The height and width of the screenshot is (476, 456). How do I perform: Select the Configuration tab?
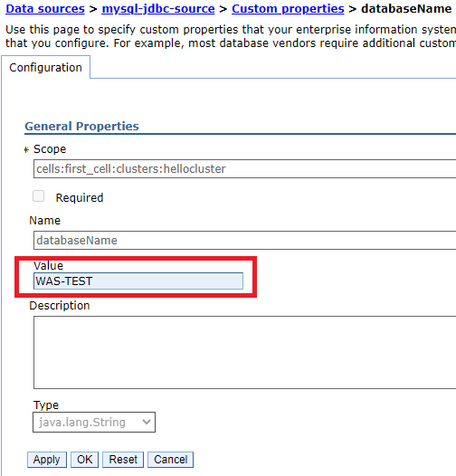pos(45,67)
